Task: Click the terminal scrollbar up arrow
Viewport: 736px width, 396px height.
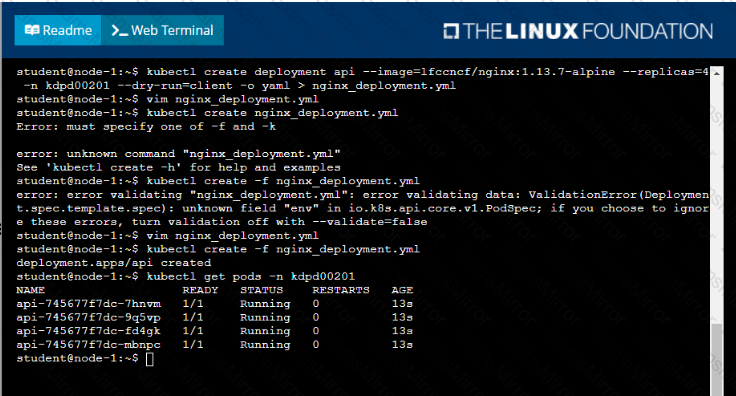Action: [716, 73]
